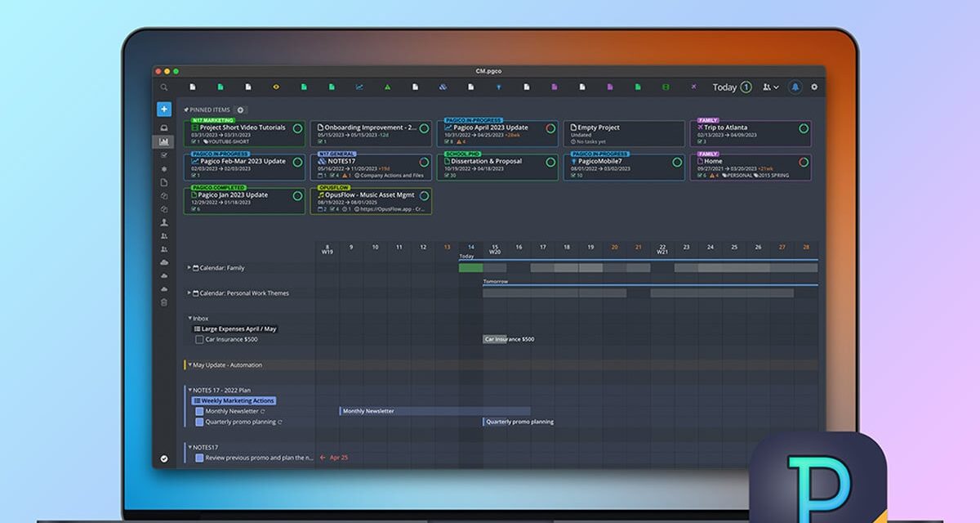Toggle Review previous promo task checkbox
This screenshot has height=523, width=980.
199,458
